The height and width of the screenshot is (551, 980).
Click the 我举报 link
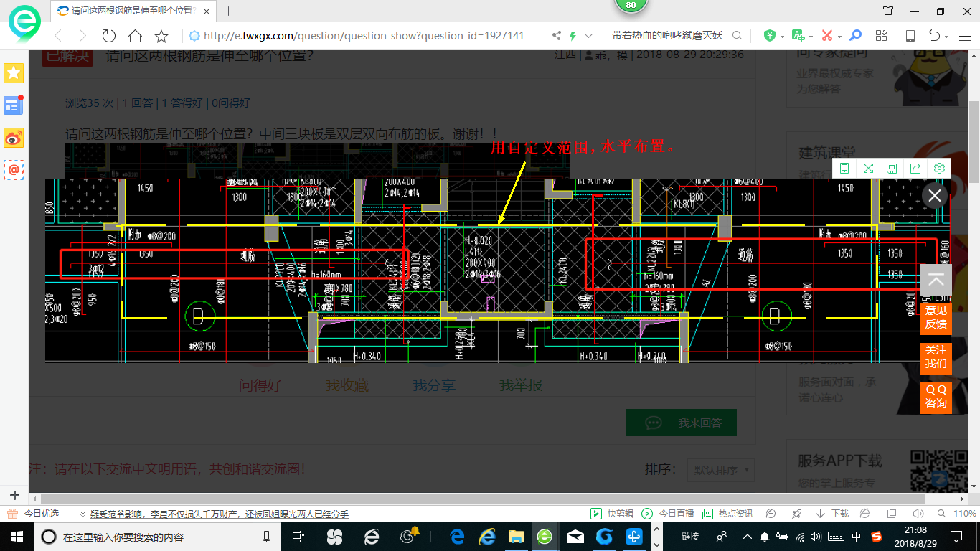click(x=521, y=385)
